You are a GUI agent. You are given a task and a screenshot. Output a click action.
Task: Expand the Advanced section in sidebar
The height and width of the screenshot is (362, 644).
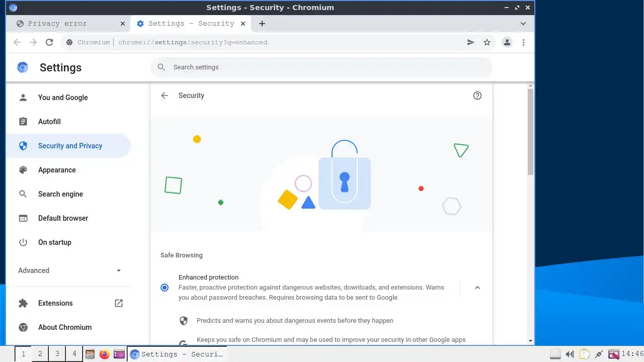[x=68, y=270]
